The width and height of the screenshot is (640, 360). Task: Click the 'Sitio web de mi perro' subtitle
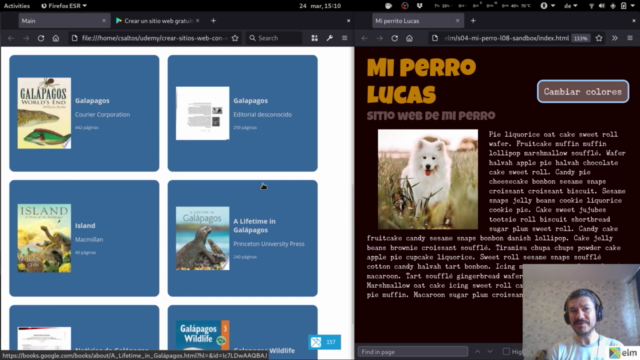click(431, 116)
